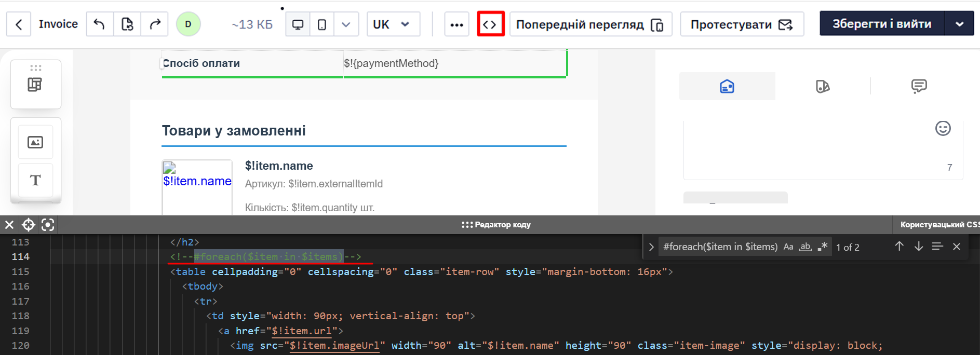980x355 pixels.
Task: Click the green D user avatar
Action: 188,24
